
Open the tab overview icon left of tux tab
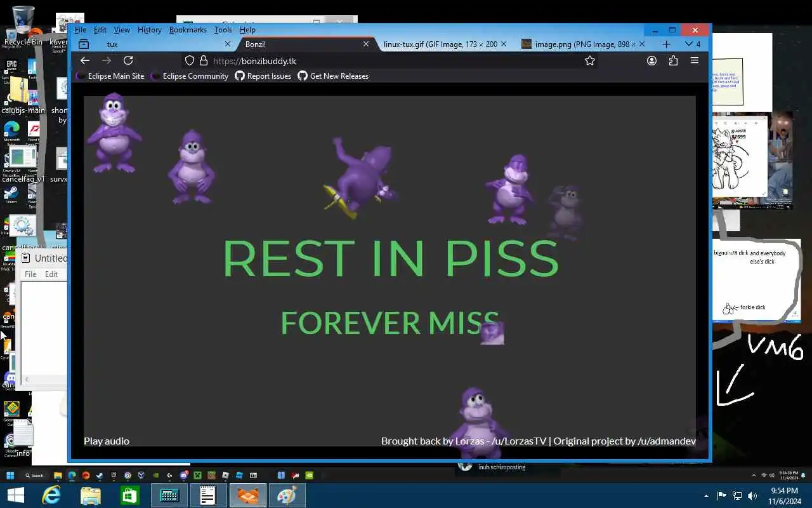click(x=84, y=44)
